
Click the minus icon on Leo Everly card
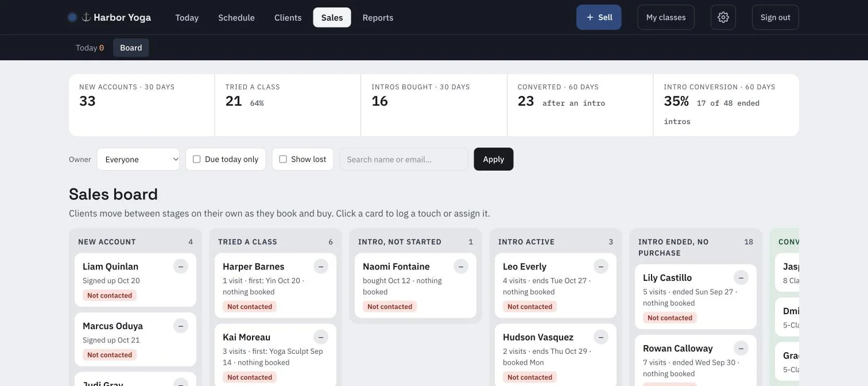pos(601,267)
